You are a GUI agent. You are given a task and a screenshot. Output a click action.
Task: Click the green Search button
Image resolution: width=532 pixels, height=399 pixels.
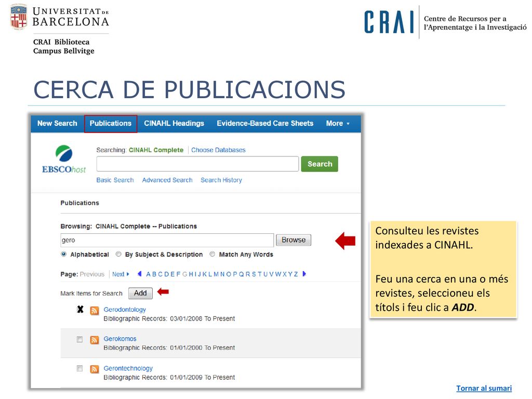(x=320, y=164)
